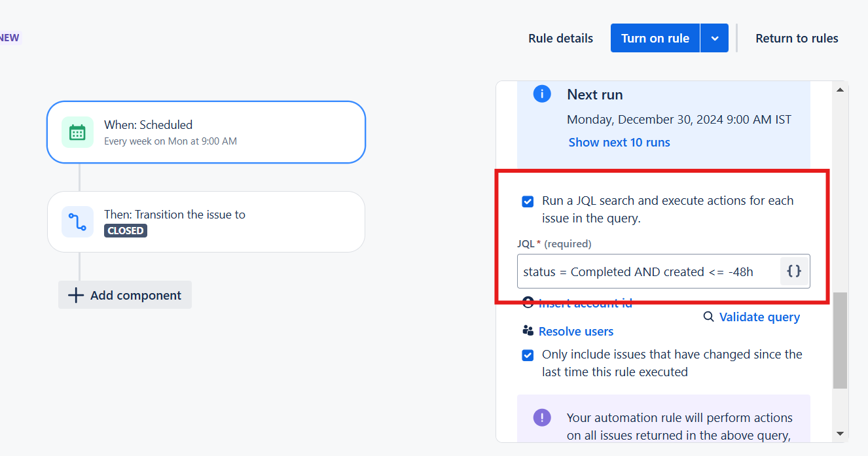868x456 pixels.
Task: Disable the Run a JQL search checkbox
Action: point(528,202)
